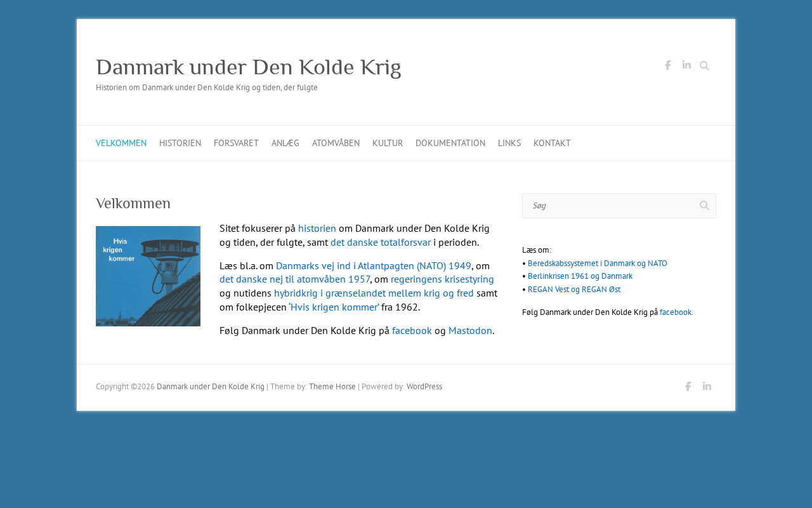Open the LinkedIn icon in the footer
The image size is (812, 508).
point(707,386)
